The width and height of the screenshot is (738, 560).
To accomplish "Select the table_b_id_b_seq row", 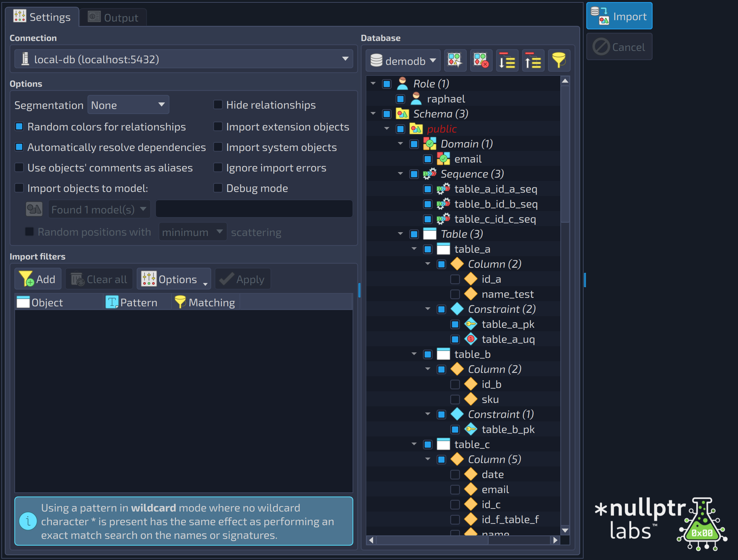I will tap(463, 204).
